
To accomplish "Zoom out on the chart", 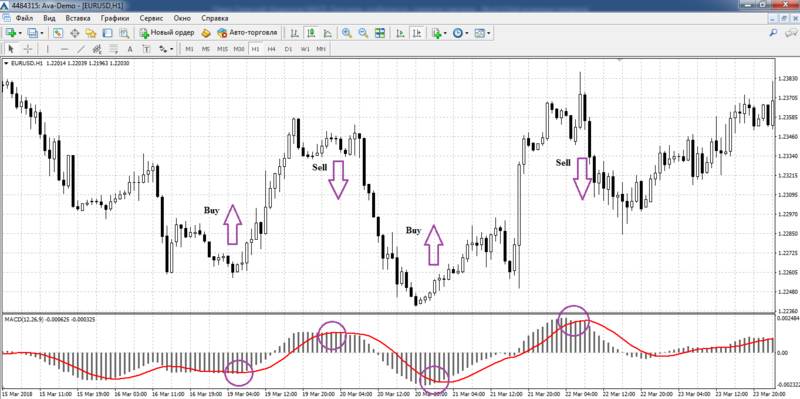I will [x=363, y=33].
